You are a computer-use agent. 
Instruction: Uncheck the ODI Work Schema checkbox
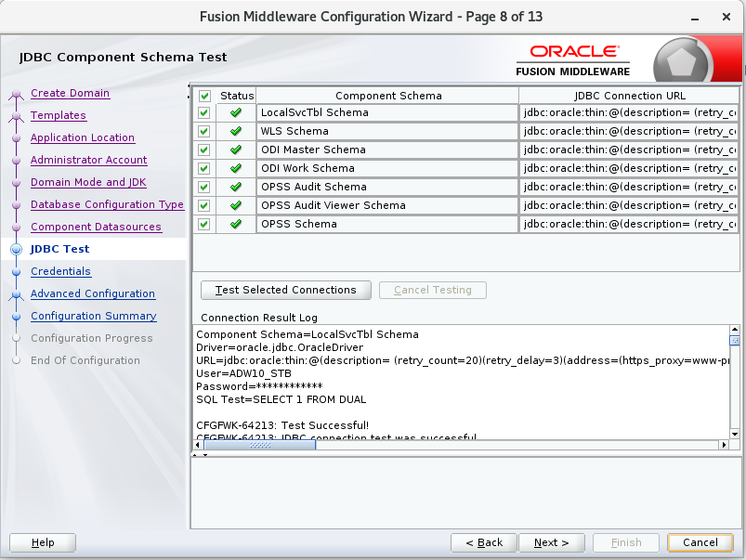(204, 168)
